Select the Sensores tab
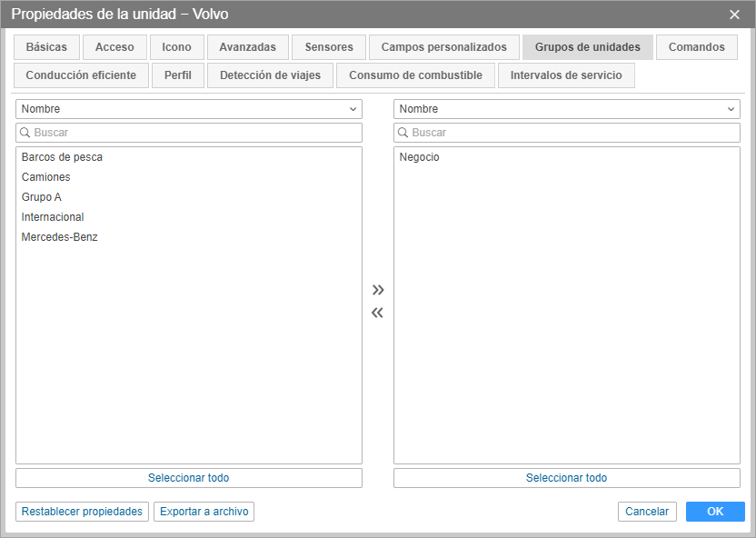Image resolution: width=756 pixels, height=538 pixels. click(x=329, y=47)
